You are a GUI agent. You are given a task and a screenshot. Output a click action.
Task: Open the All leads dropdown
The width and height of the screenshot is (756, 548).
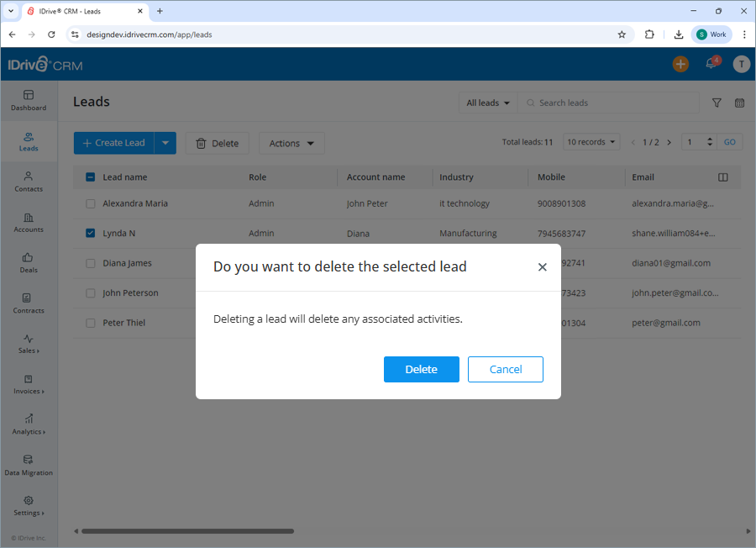pos(487,103)
